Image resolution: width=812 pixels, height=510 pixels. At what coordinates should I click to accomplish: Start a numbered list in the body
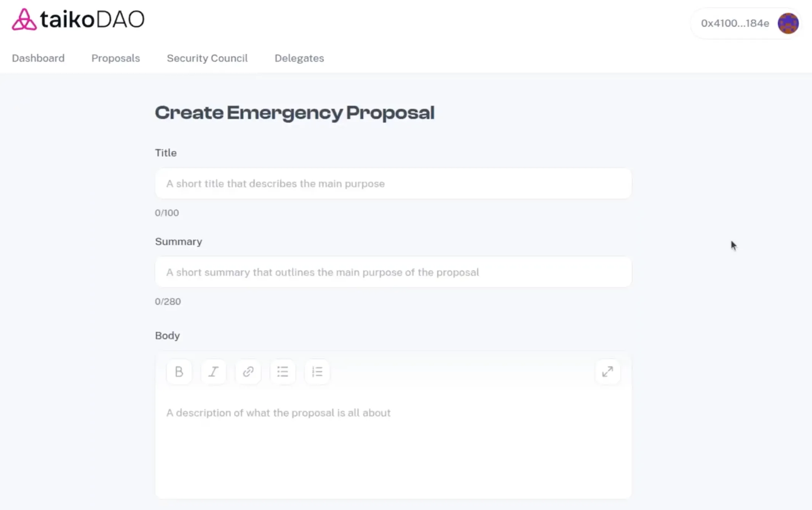(x=317, y=372)
